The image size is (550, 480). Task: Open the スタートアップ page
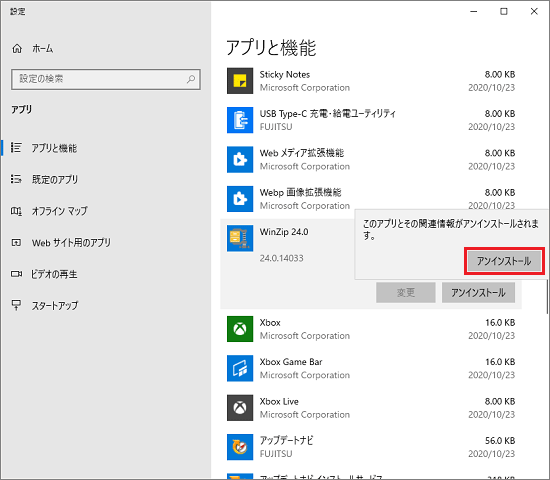tap(55, 306)
